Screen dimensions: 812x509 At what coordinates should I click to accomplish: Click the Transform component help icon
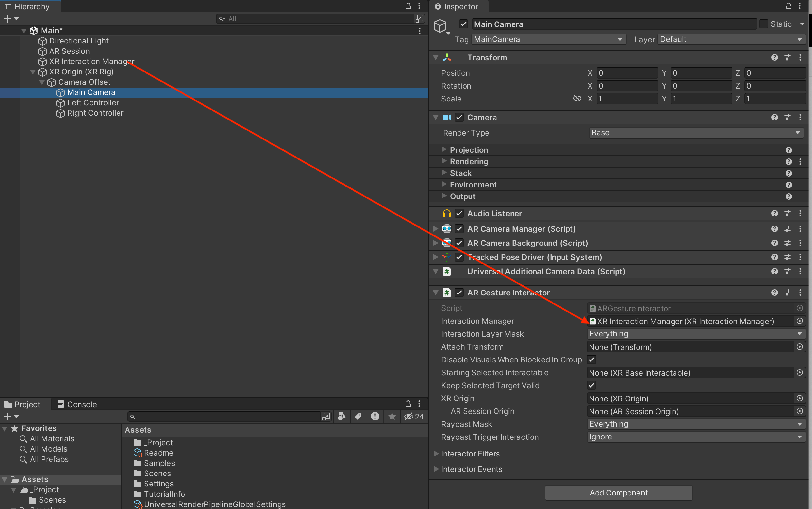point(774,58)
